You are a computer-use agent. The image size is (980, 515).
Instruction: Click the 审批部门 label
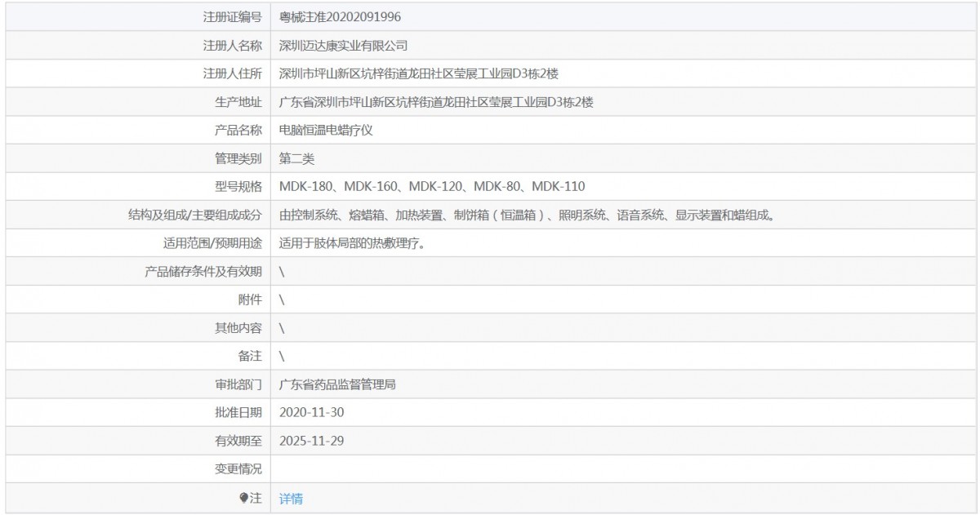click(238, 384)
